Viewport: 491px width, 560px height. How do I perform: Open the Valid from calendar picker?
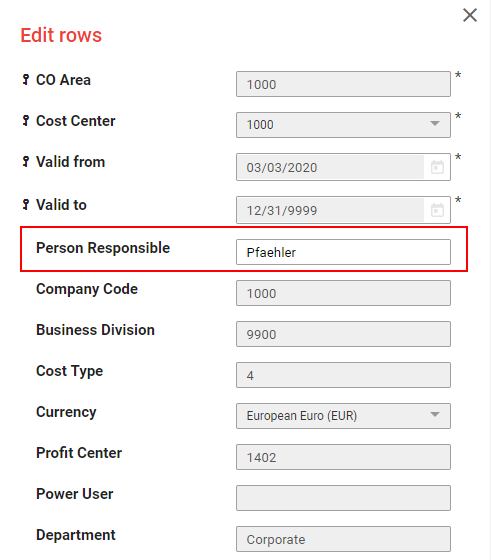(x=437, y=167)
